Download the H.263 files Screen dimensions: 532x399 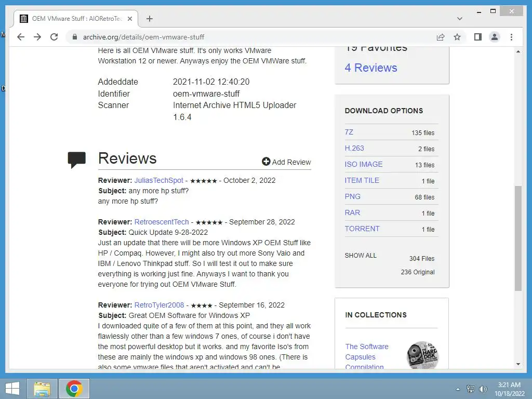(354, 148)
